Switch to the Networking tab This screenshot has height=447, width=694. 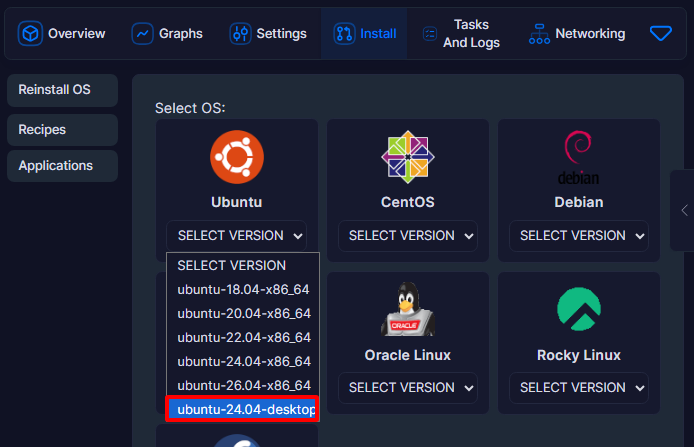pyautogui.click(x=577, y=34)
